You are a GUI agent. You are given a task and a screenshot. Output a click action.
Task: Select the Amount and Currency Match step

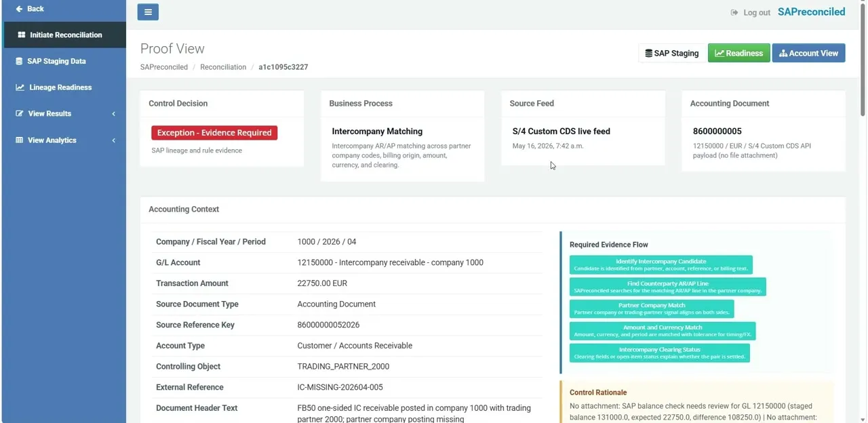tap(663, 331)
